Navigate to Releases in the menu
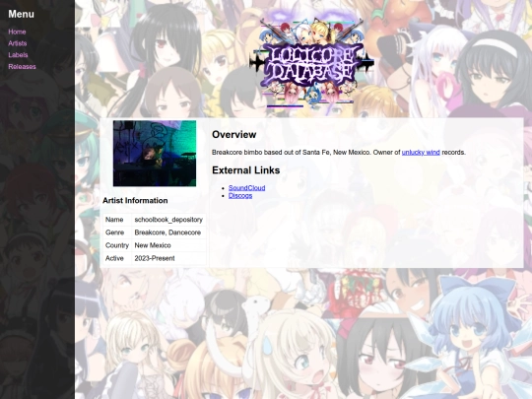532x399 pixels. (22, 67)
